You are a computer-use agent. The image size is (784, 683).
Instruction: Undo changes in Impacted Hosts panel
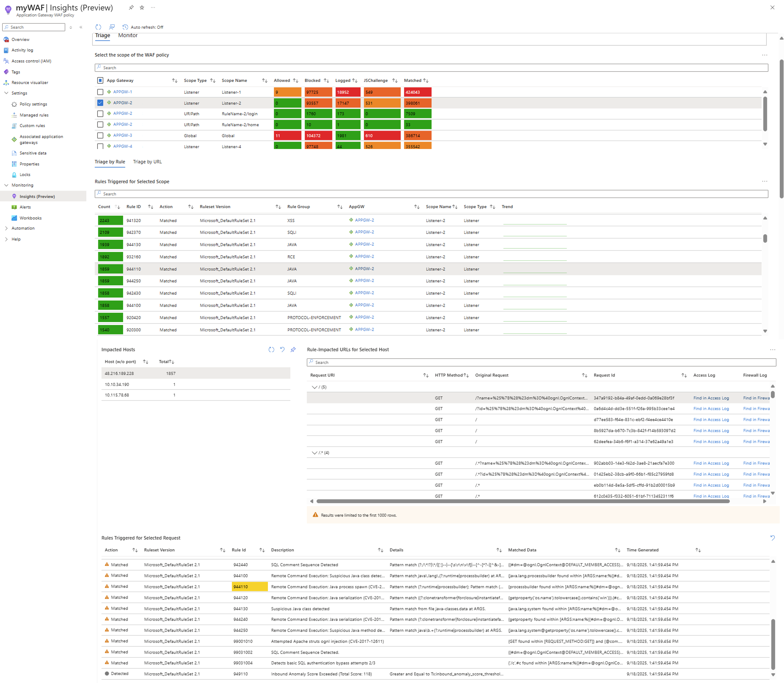click(282, 350)
